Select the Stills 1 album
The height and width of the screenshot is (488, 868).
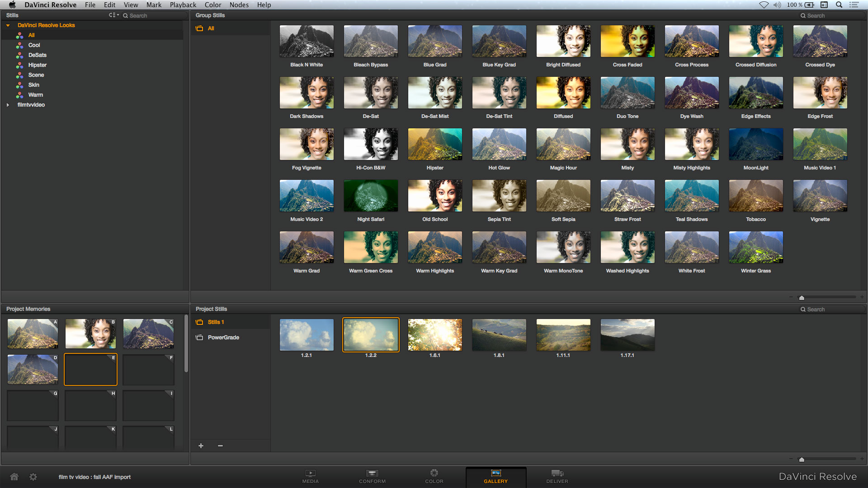point(216,322)
